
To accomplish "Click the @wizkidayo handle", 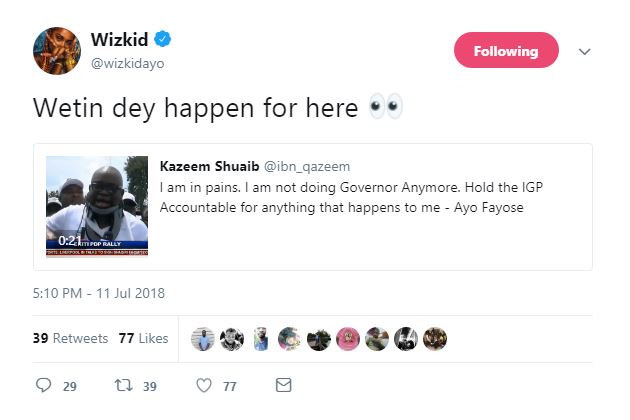I will pos(127,64).
